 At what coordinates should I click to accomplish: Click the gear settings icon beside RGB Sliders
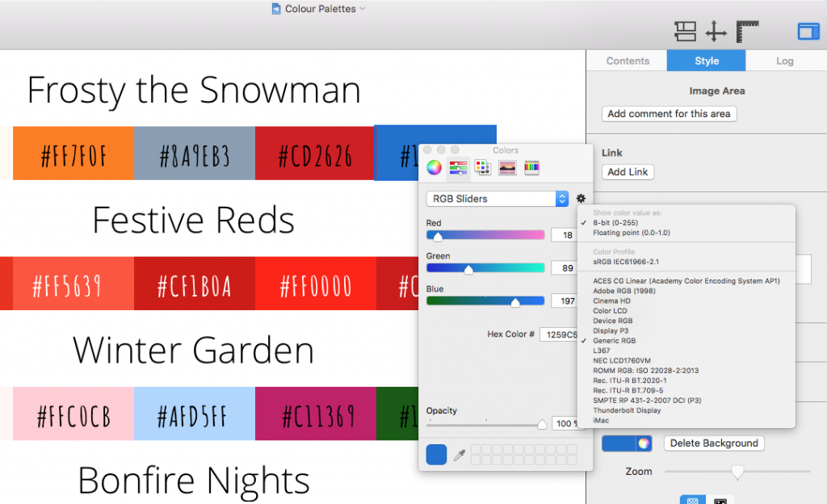[580, 198]
